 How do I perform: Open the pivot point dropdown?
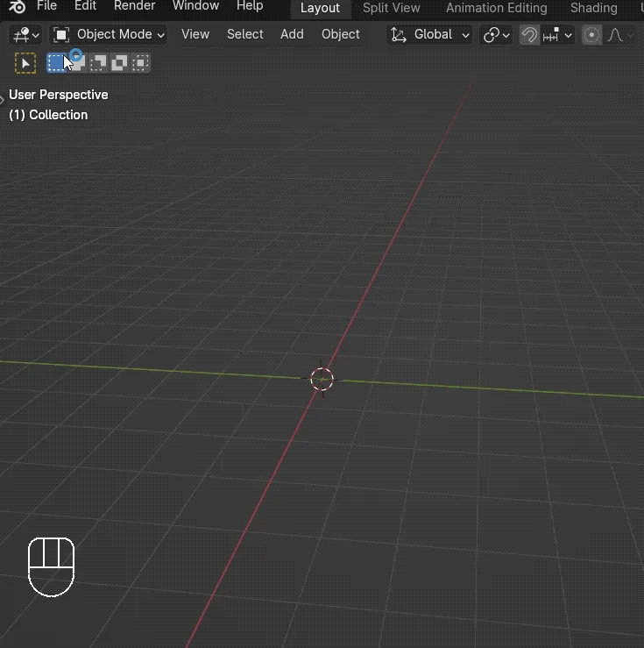[x=496, y=35]
